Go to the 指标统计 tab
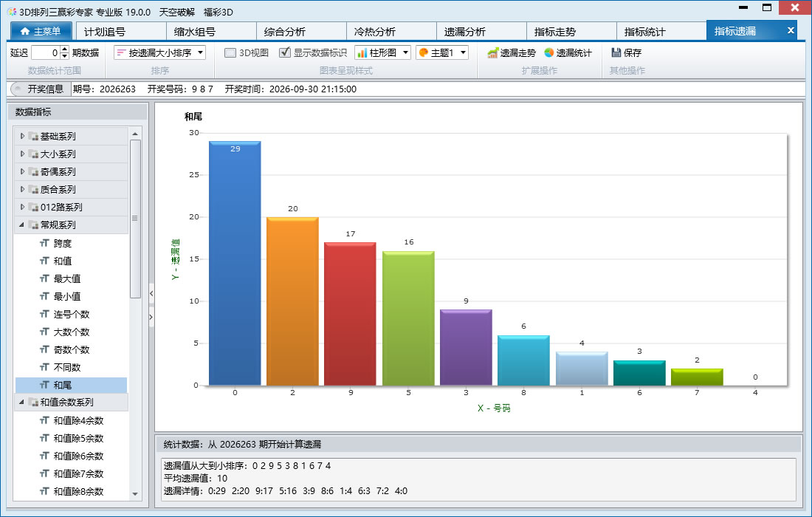The height and width of the screenshot is (517, 812). pos(662,32)
